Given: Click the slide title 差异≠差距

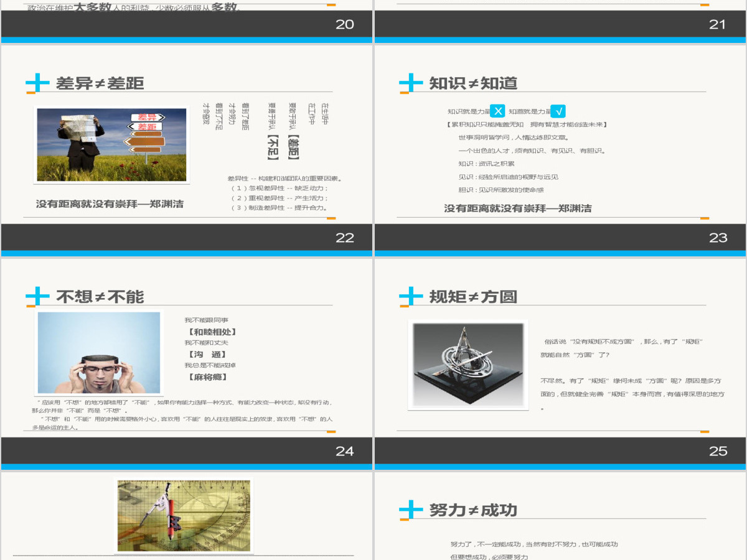Looking at the screenshot, I should [100, 83].
